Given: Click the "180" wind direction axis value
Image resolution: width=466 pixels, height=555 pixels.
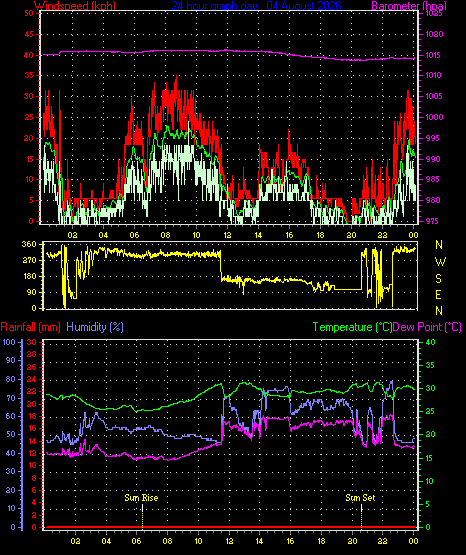Looking at the screenshot, I should pyautogui.click(x=29, y=276).
